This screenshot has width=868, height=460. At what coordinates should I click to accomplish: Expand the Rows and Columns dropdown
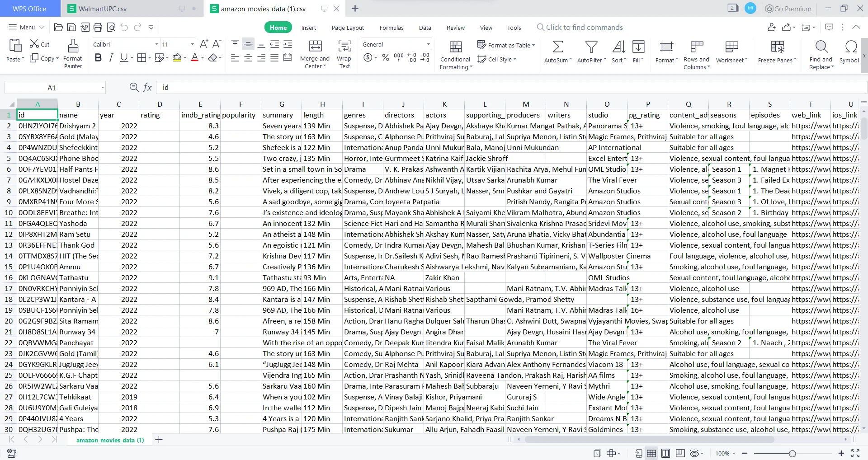pyautogui.click(x=709, y=67)
